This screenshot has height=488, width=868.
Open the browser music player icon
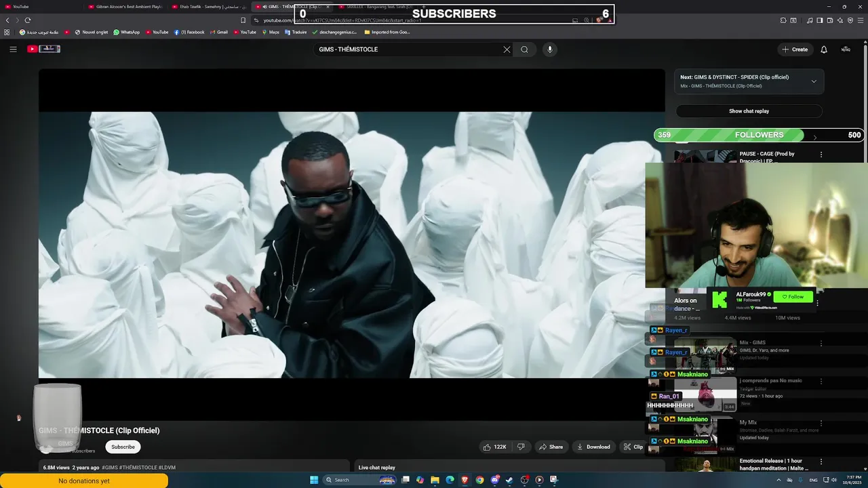tap(810, 20)
